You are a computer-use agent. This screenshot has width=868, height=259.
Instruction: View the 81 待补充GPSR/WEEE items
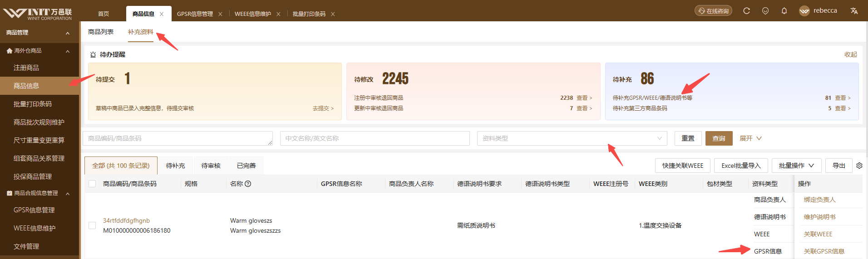point(843,98)
